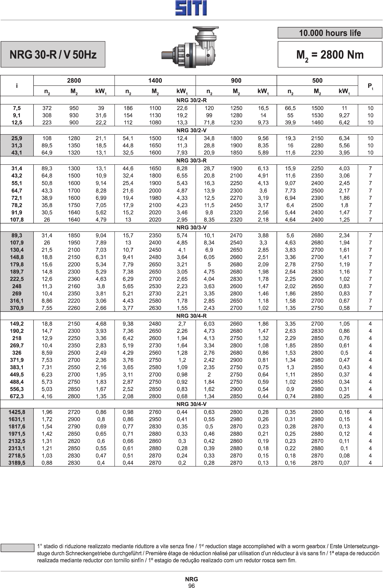Select ratio cell 43,1

tap(17, 153)
